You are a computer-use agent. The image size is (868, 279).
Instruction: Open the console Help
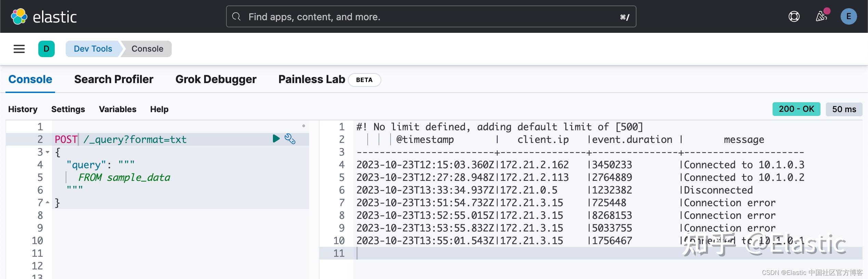point(159,109)
